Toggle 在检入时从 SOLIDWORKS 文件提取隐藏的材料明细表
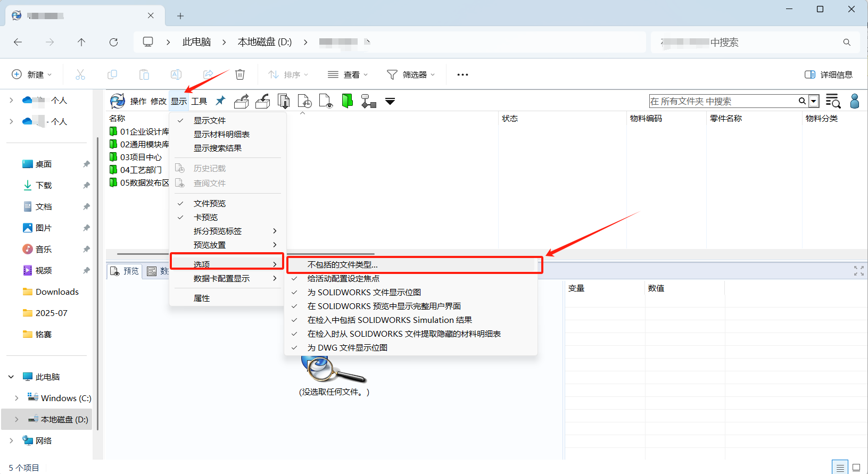Viewport: 868px width, 474px height. point(411,334)
